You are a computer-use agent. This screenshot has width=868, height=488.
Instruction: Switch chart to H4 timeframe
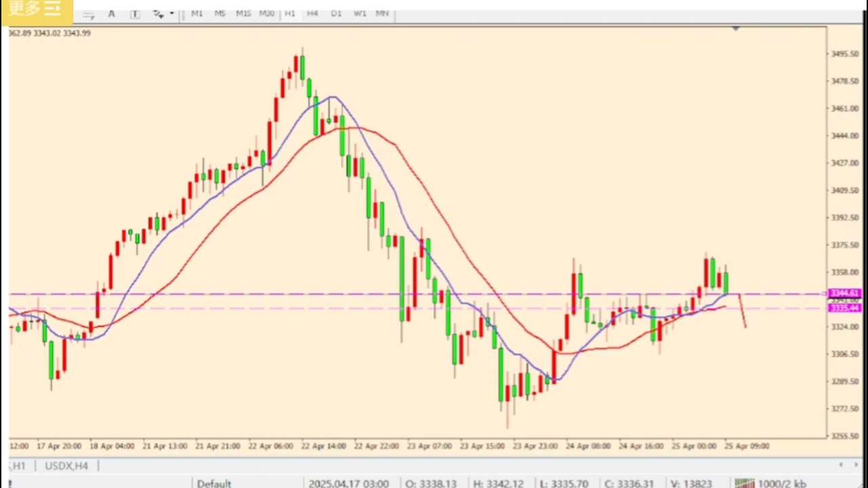(x=313, y=14)
